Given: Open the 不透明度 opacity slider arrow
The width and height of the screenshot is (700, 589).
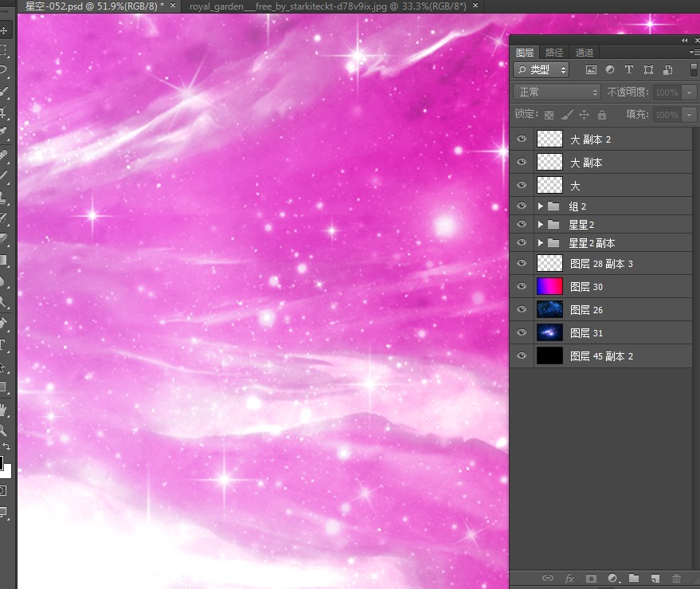Looking at the screenshot, I should tap(690, 92).
